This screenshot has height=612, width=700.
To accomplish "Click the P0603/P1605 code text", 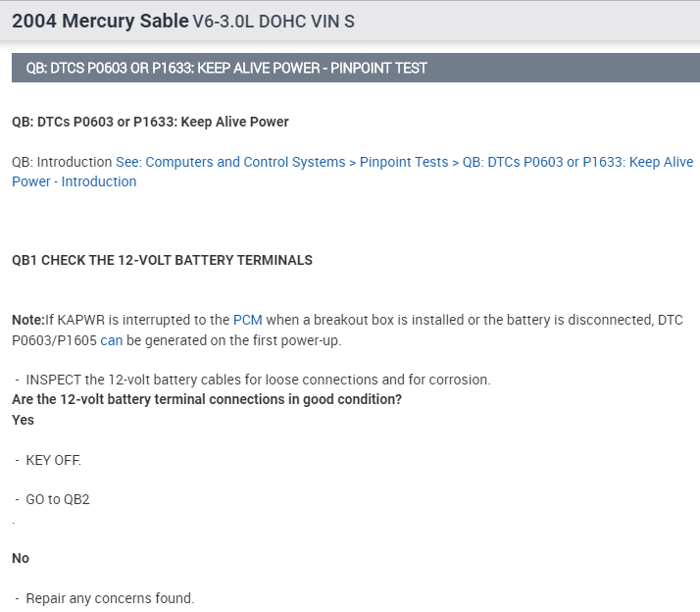I will tap(54, 340).
